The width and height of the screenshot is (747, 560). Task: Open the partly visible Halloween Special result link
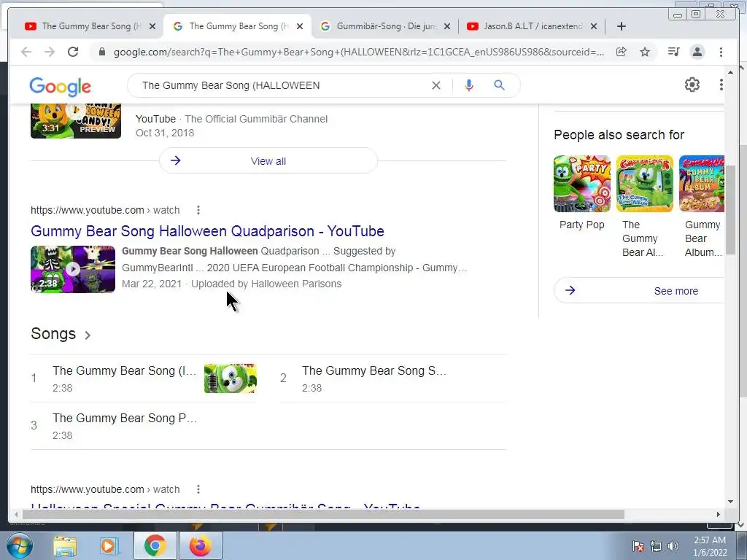point(225,506)
